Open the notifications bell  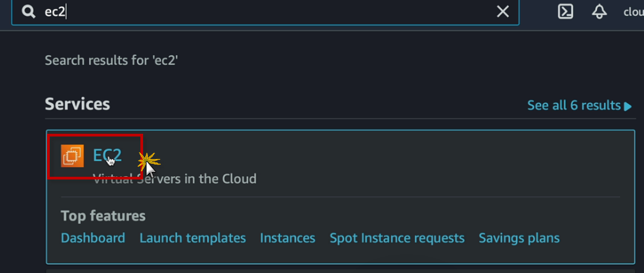(600, 12)
